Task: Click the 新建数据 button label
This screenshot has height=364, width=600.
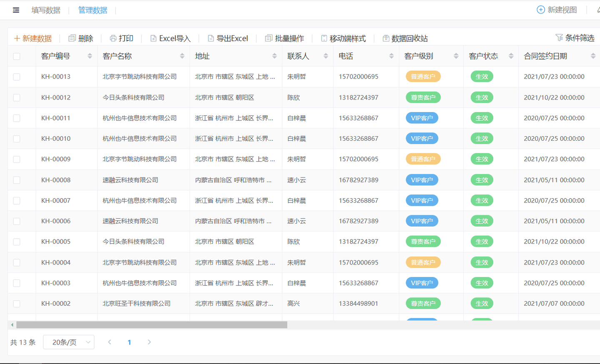Action: click(x=37, y=38)
